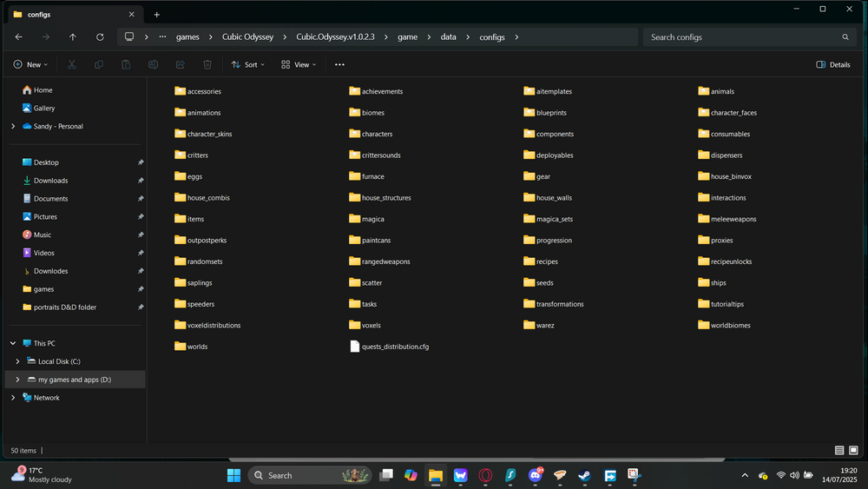Launch the Opera browser from the taskbar
This screenshot has width=868, height=489.
486,475
